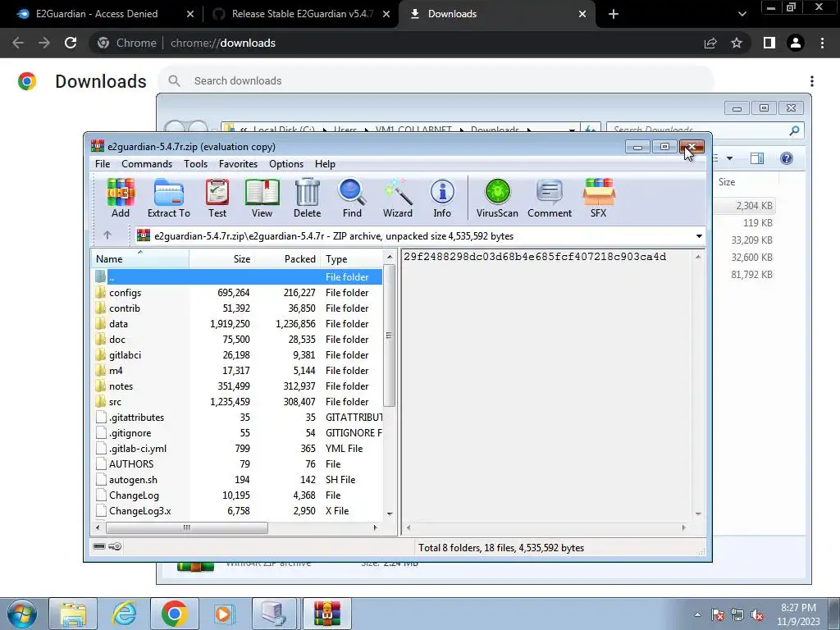This screenshot has width=840, height=630.
Task: Click the Add toolbar icon in WinRAR
Action: [x=121, y=198]
